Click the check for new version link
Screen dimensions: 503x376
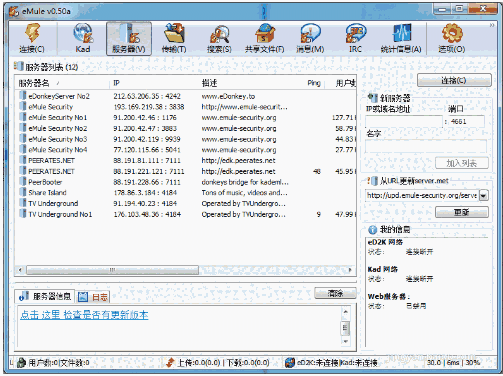(x=84, y=315)
